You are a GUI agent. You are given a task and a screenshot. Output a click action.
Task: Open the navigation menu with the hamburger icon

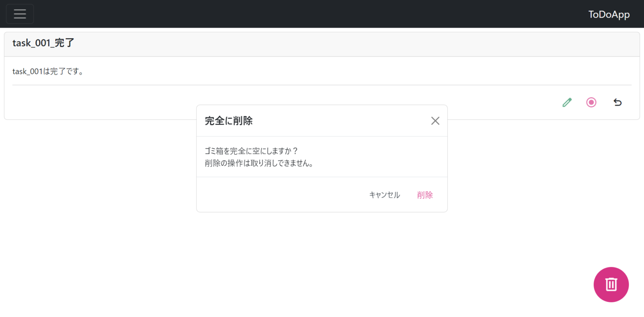[x=20, y=13]
